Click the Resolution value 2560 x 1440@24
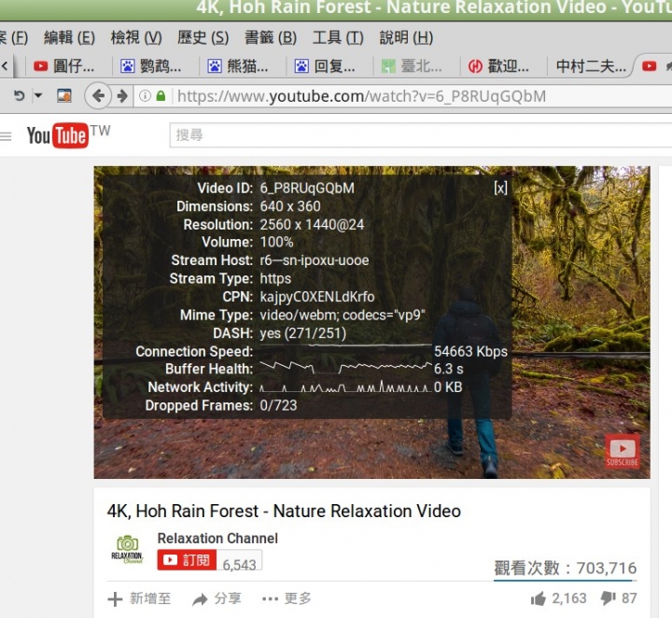The image size is (672, 618). 312,225
